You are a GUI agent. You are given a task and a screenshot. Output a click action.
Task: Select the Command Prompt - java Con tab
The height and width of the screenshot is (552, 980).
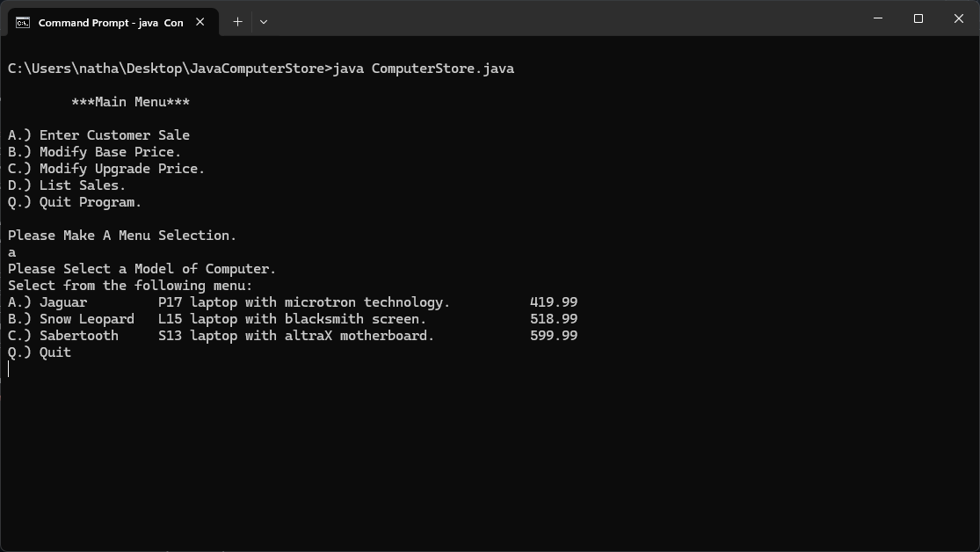110,22
